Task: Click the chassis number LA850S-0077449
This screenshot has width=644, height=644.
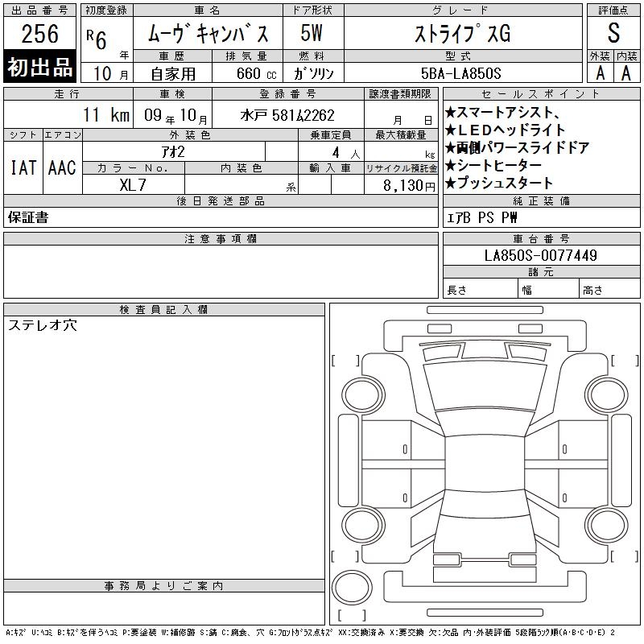Action: 540,255
